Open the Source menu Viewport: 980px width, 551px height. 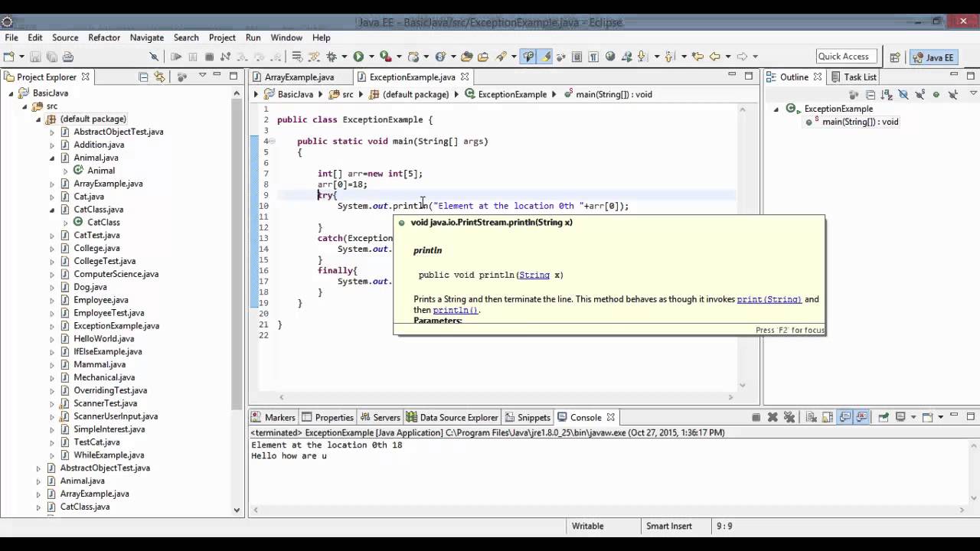[x=65, y=37]
